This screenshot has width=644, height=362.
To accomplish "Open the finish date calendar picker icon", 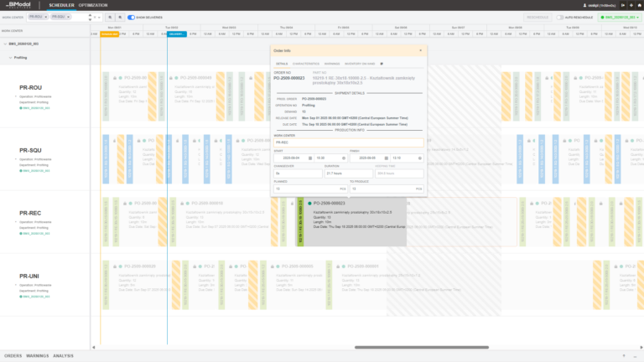I will pyautogui.click(x=386, y=158).
